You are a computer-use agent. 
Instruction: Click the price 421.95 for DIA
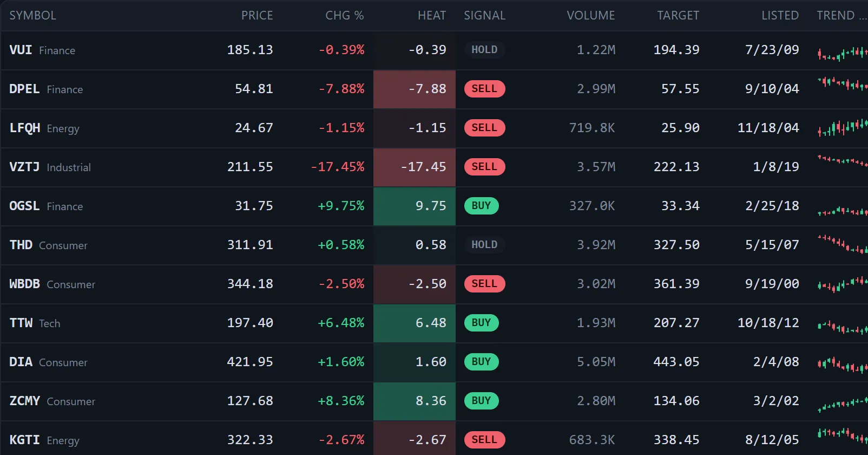click(250, 362)
